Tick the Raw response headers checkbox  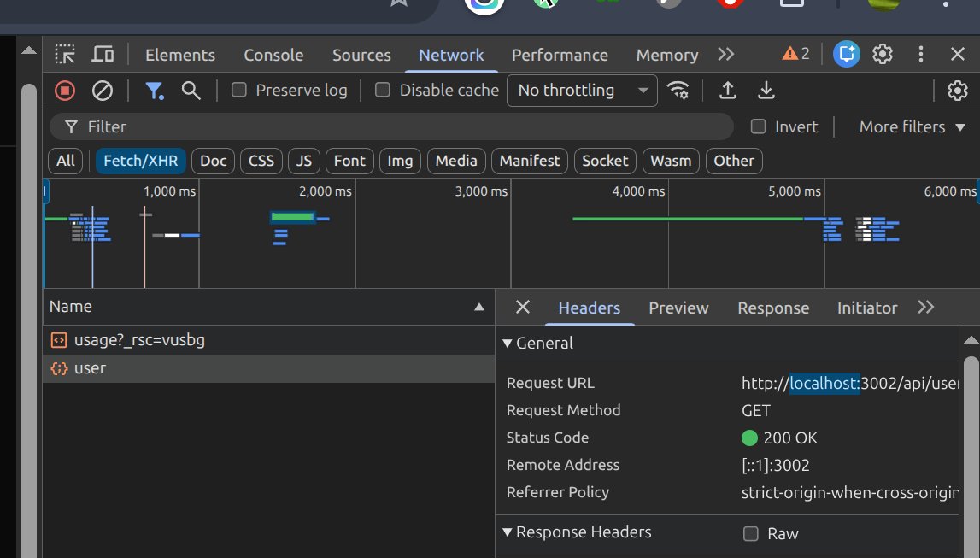click(751, 533)
